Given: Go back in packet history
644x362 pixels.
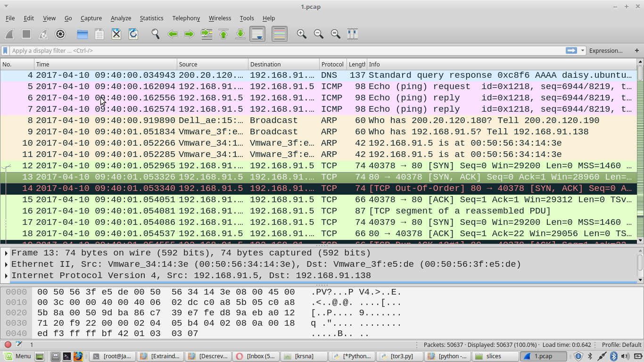Looking at the screenshot, I should click(x=173, y=33).
